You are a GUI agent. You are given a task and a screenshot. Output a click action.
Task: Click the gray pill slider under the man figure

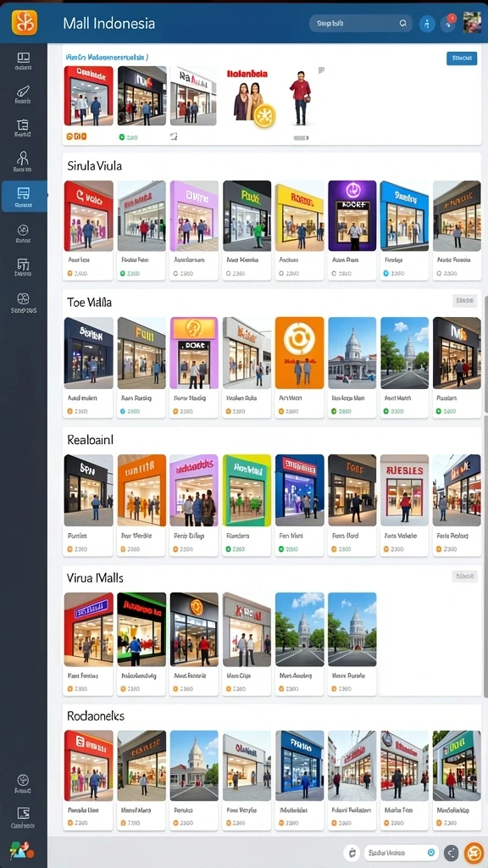pos(301,138)
